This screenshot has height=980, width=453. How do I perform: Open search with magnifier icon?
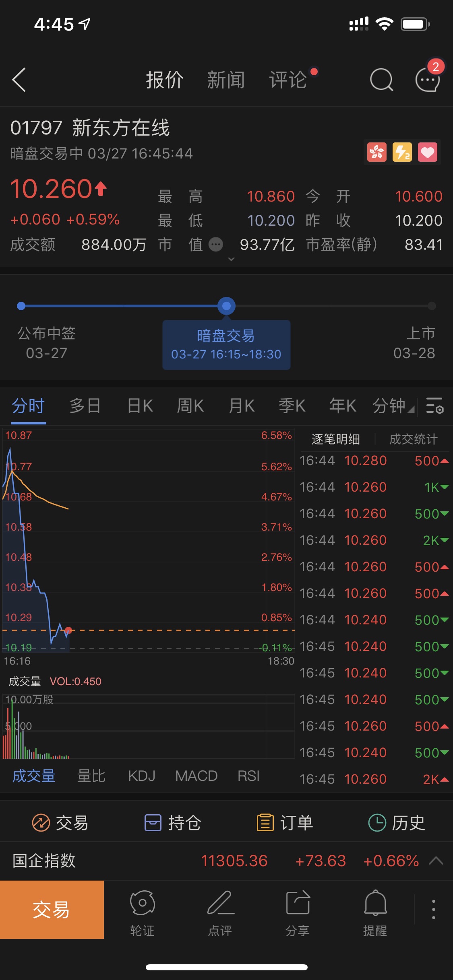tap(381, 80)
